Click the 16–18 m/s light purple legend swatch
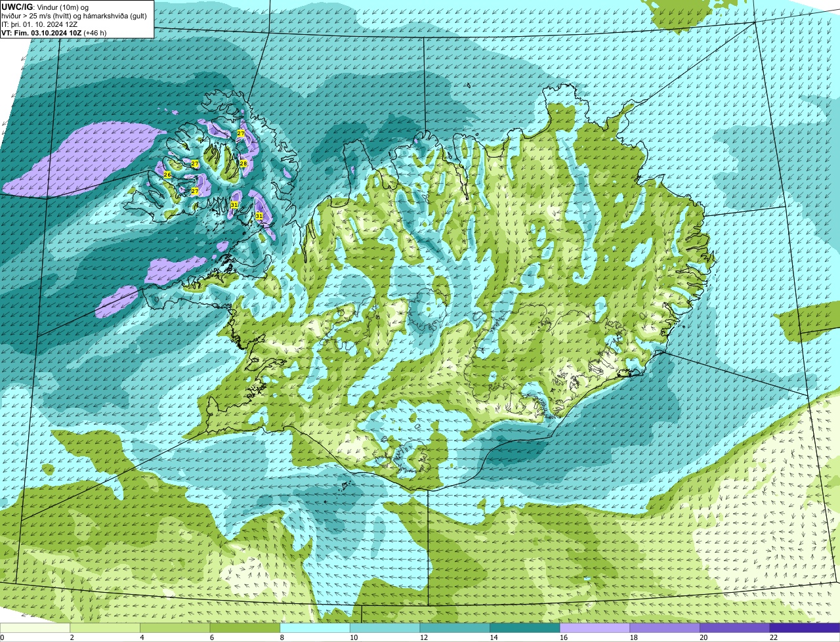 point(595,628)
